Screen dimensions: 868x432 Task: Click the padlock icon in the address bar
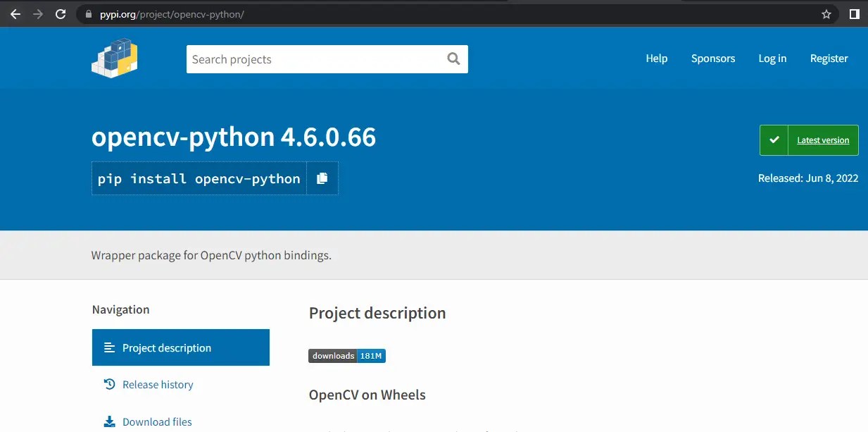(88, 13)
